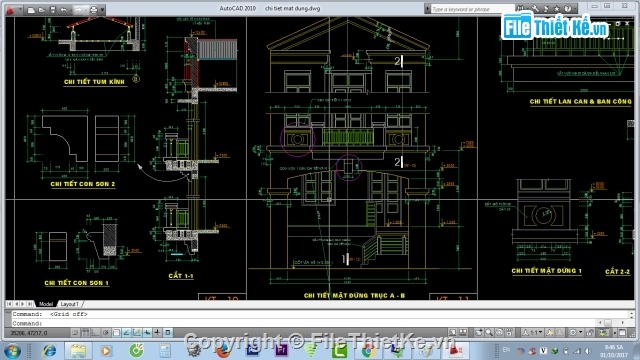Toggle Snap mode in status bar
640x360 pixels.
[x=75, y=333]
